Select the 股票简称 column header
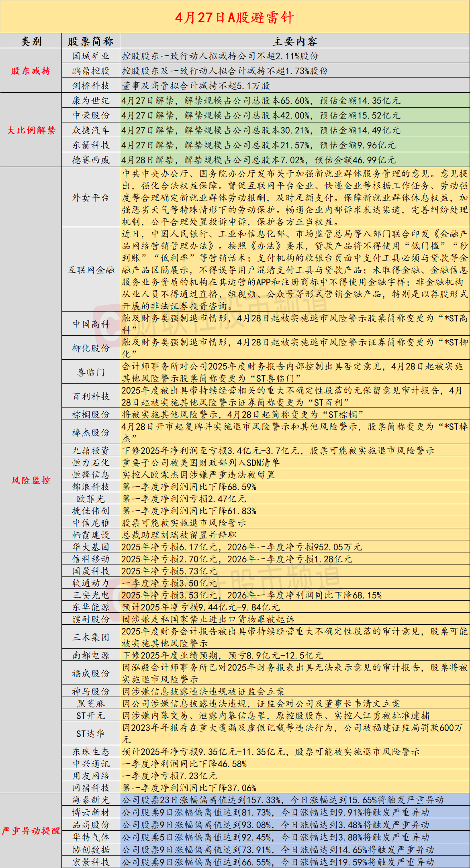The width and height of the screenshot is (470, 868). [x=91, y=41]
